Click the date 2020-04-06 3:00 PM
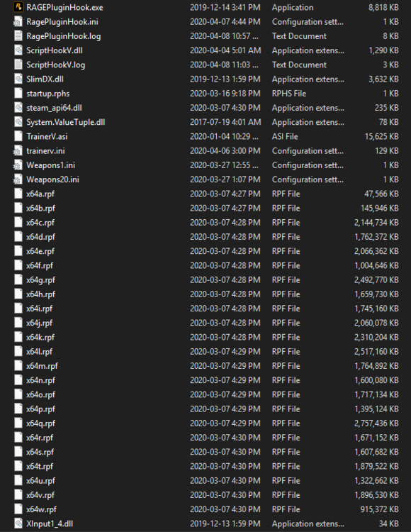The width and height of the screenshot is (411, 532). coord(225,150)
